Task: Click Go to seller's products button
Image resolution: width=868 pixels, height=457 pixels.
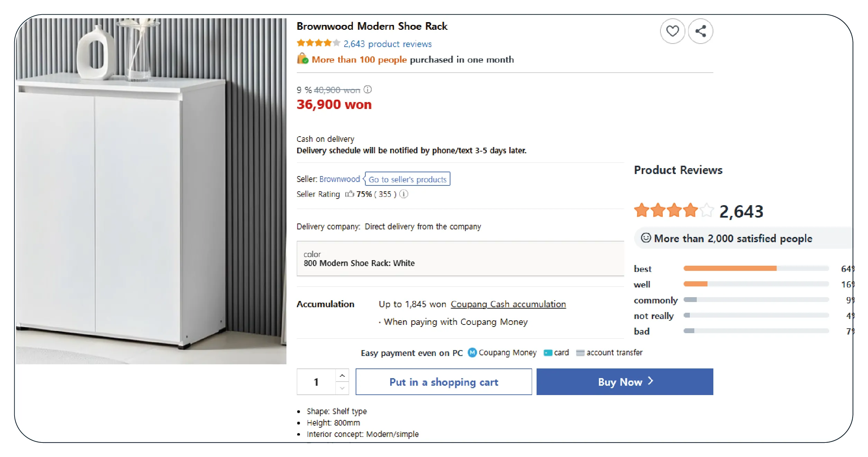Action: (x=407, y=179)
